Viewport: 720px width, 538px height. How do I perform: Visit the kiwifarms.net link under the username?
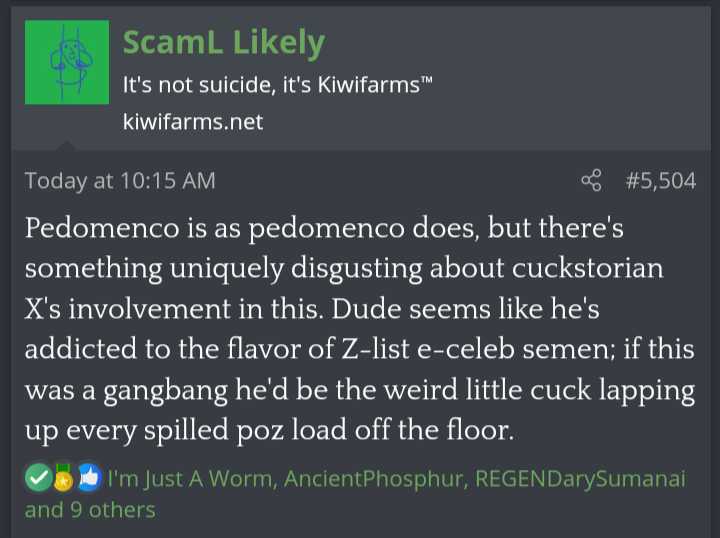point(193,121)
